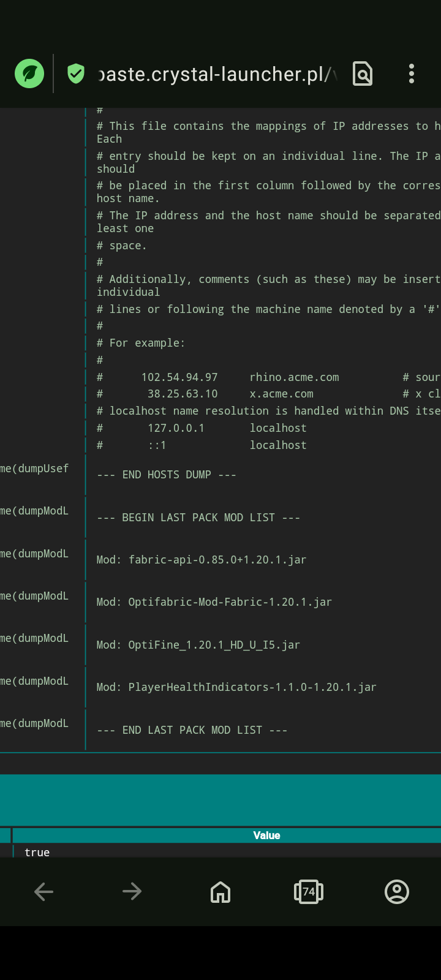
Task: Tap the green leaf browser icon
Action: [29, 74]
